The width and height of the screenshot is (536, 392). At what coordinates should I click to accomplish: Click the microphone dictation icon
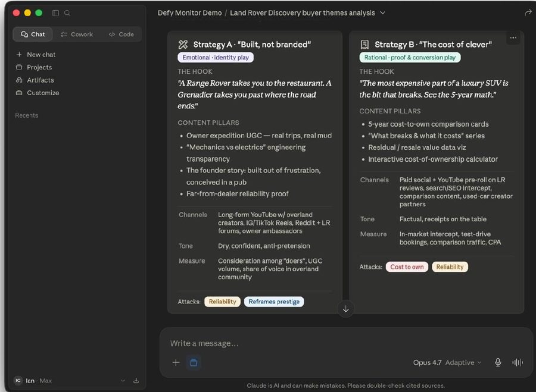pos(498,362)
